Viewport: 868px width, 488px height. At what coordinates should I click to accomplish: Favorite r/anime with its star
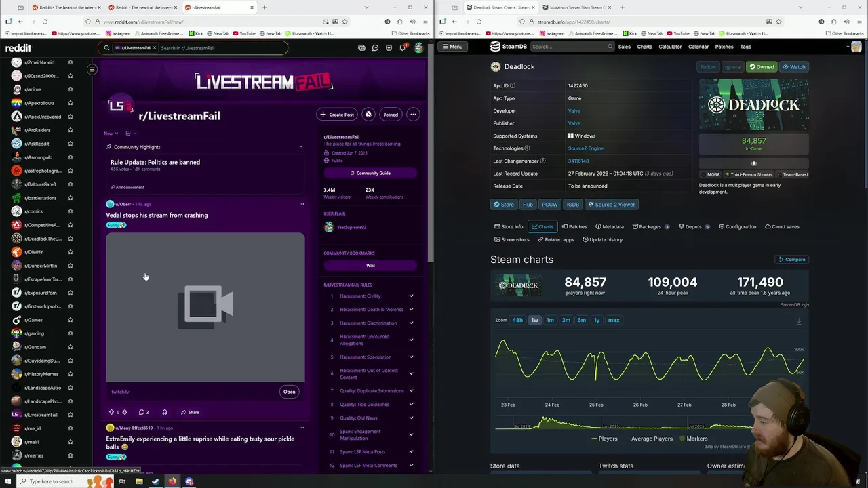pos(70,89)
